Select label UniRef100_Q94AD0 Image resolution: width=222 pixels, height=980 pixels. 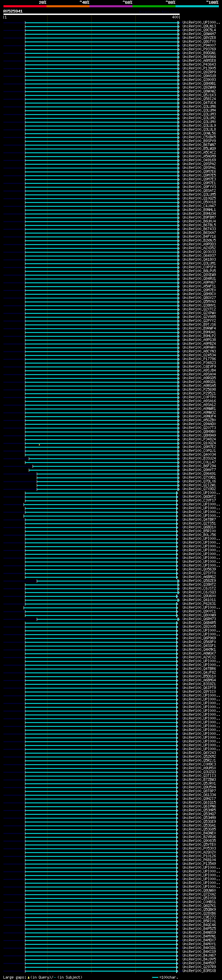click(199, 424)
